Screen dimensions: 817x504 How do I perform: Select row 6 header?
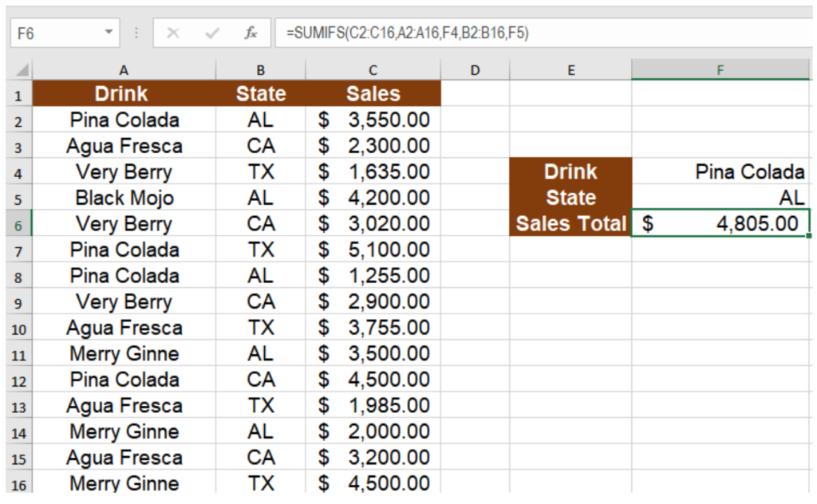point(18,223)
